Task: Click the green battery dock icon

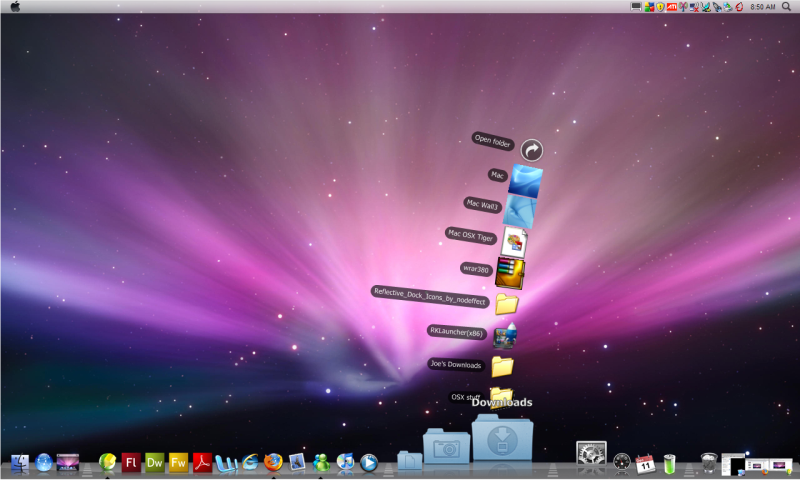Action: pyautogui.click(x=669, y=464)
